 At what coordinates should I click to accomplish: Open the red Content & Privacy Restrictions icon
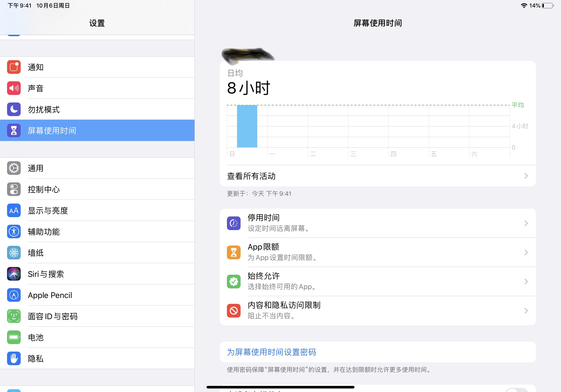coord(234,310)
